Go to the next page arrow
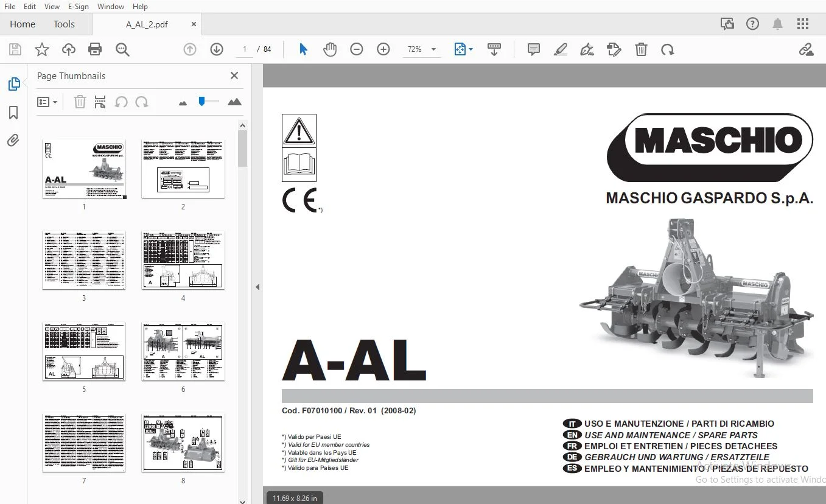This screenshot has width=826, height=504. point(217,50)
